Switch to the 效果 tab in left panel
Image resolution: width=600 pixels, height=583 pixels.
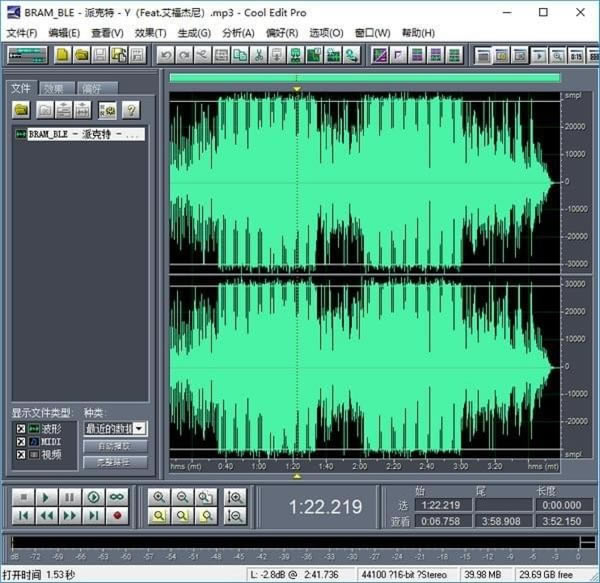pyautogui.click(x=54, y=88)
